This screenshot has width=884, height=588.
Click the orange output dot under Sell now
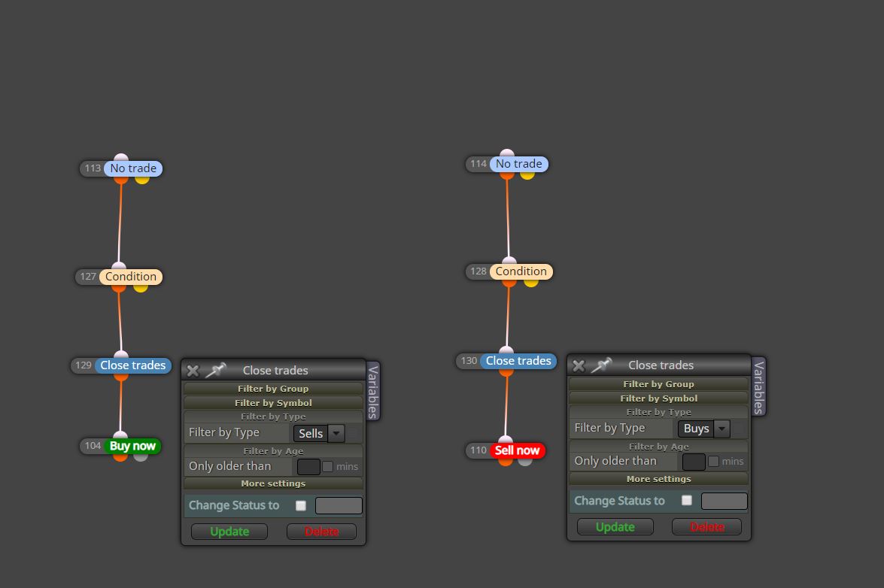(505, 461)
